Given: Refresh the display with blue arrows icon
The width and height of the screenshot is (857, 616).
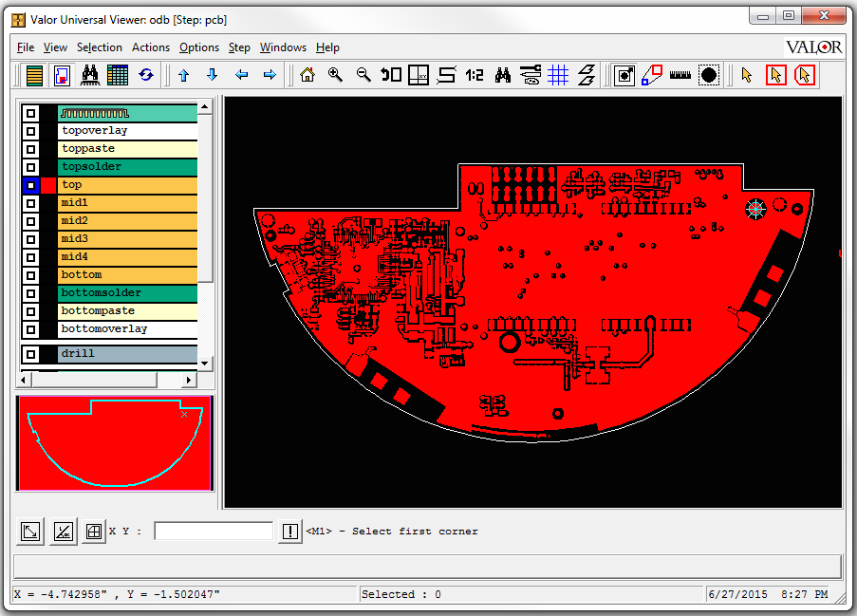Looking at the screenshot, I should click(145, 75).
